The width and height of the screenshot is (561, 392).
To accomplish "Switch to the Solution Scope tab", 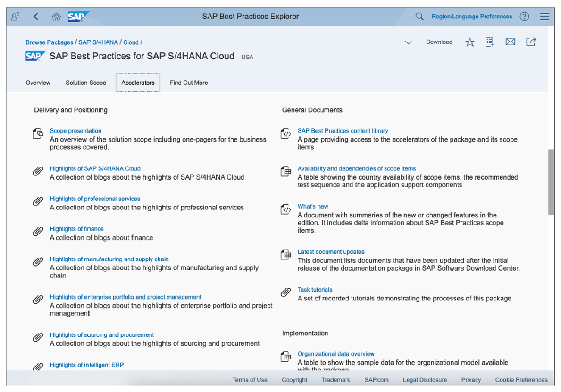I will tap(86, 83).
